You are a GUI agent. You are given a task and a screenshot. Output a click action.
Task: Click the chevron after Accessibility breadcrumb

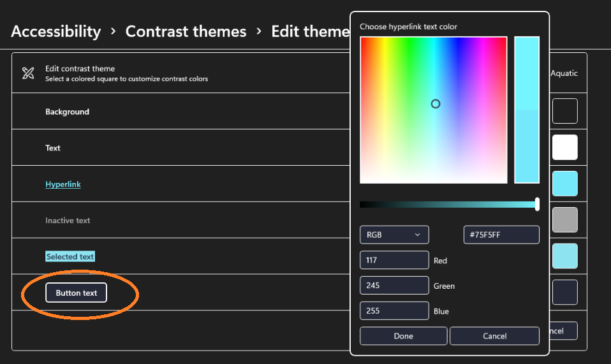113,31
